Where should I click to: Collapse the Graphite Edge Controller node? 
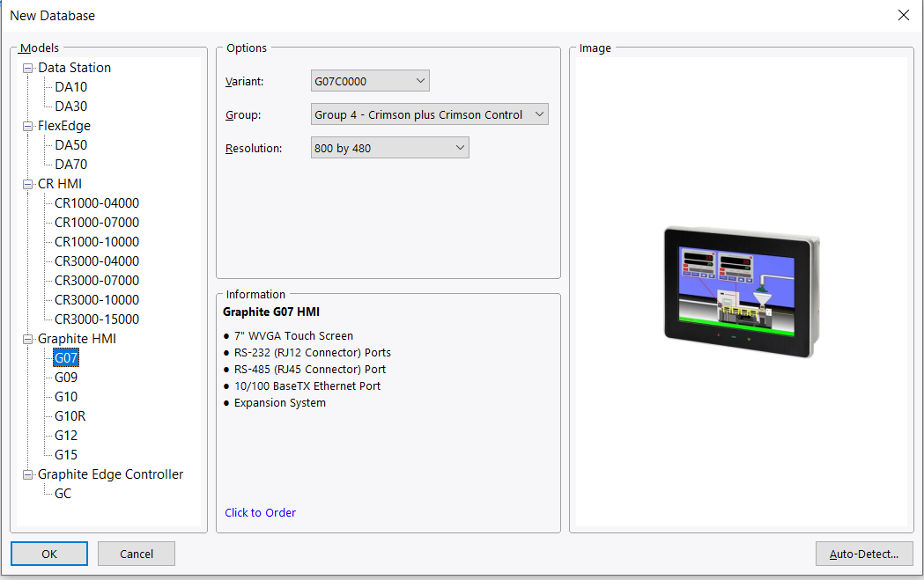click(x=27, y=474)
